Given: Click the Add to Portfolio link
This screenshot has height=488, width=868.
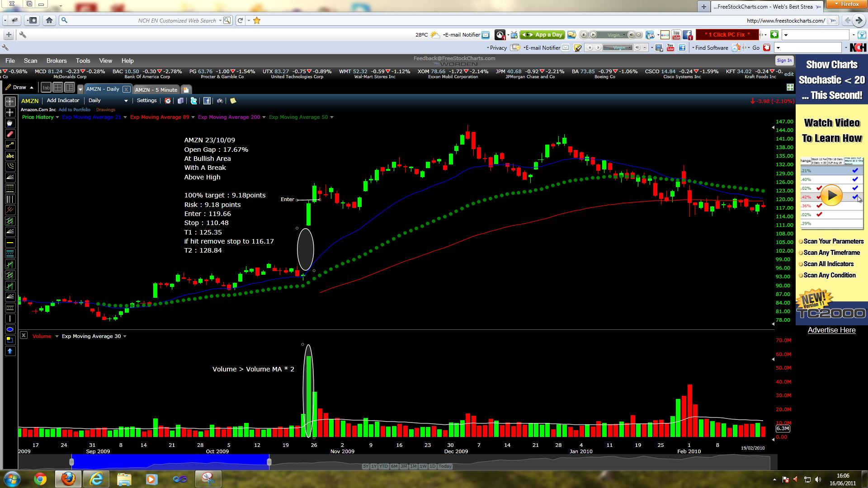Looking at the screenshot, I should [75, 110].
